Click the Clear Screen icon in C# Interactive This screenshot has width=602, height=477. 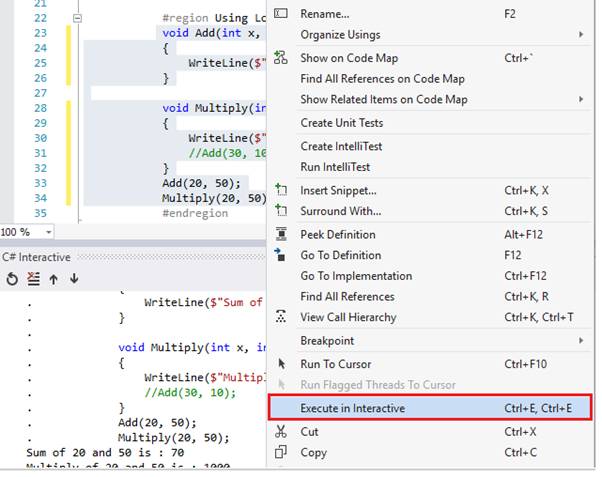click(x=33, y=278)
